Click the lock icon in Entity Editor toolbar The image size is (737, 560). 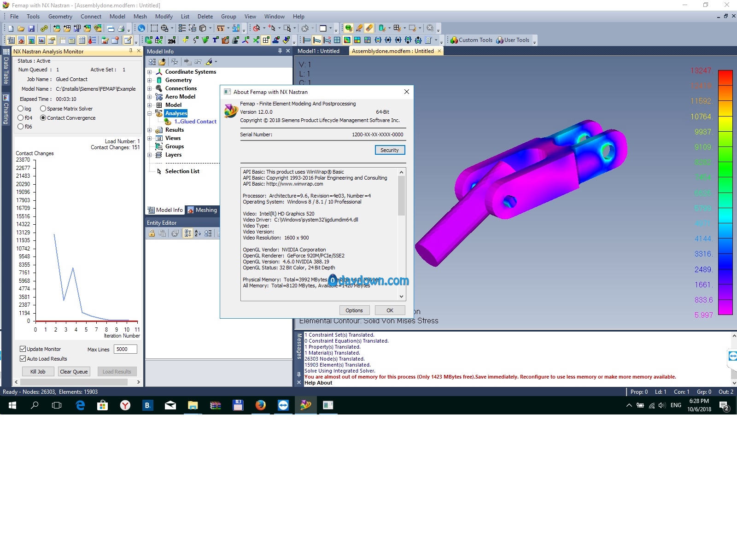click(152, 233)
